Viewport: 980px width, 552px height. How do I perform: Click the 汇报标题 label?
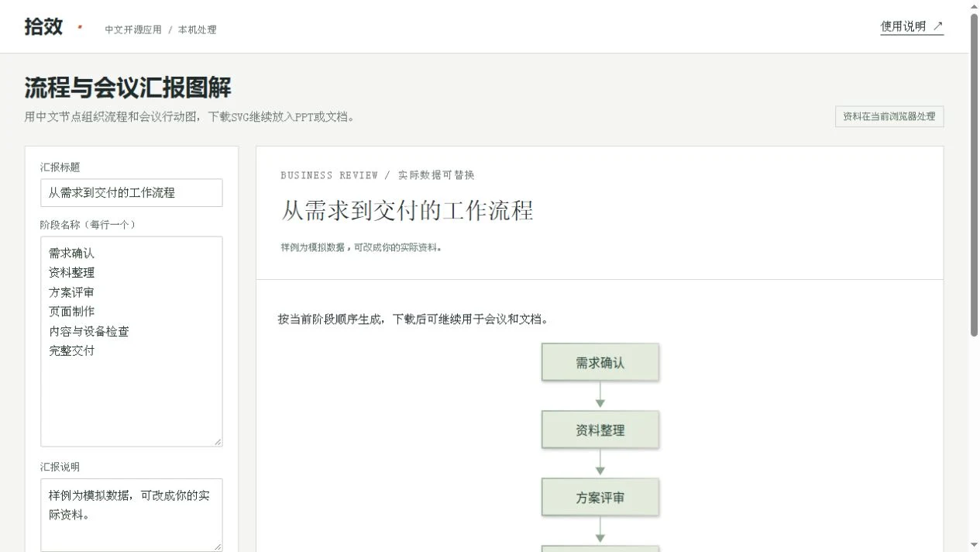[60, 167]
